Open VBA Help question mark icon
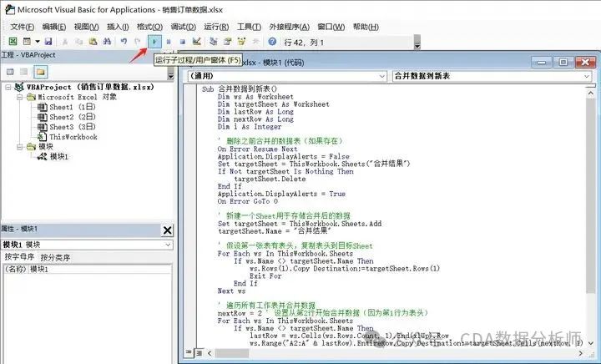 (272, 42)
